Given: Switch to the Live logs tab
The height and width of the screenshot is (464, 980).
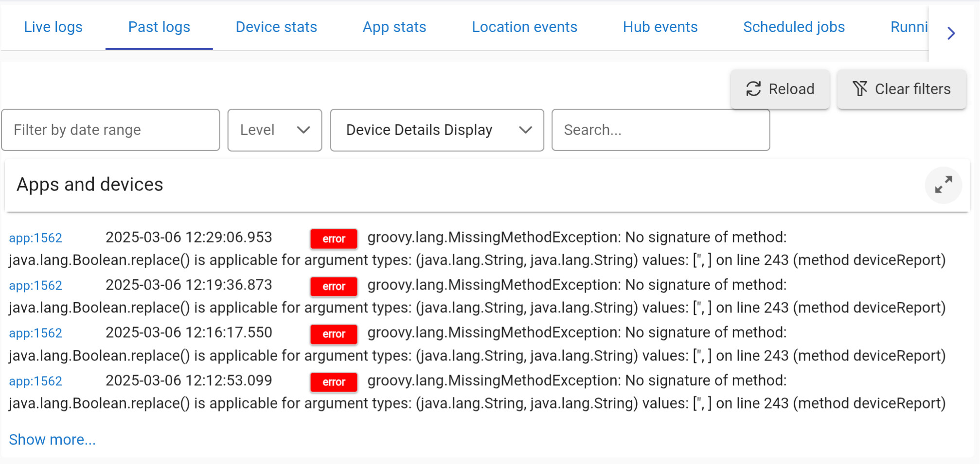Looking at the screenshot, I should [x=53, y=27].
